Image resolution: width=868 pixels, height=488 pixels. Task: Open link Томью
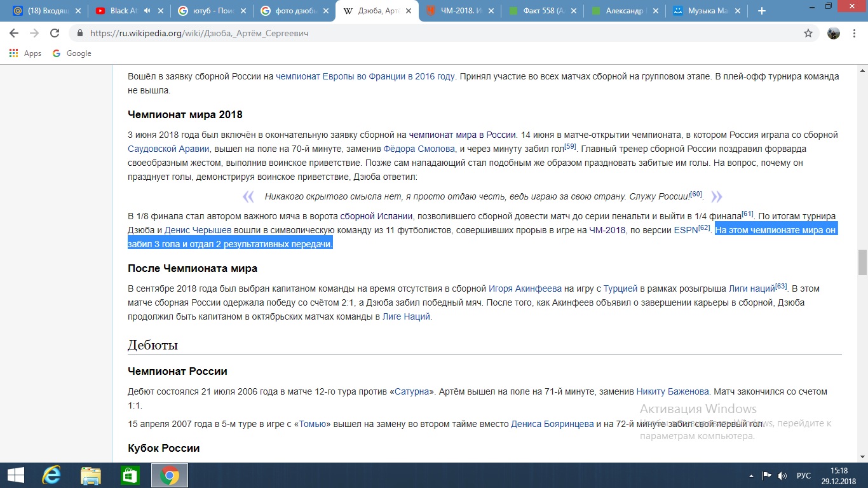[x=312, y=424]
